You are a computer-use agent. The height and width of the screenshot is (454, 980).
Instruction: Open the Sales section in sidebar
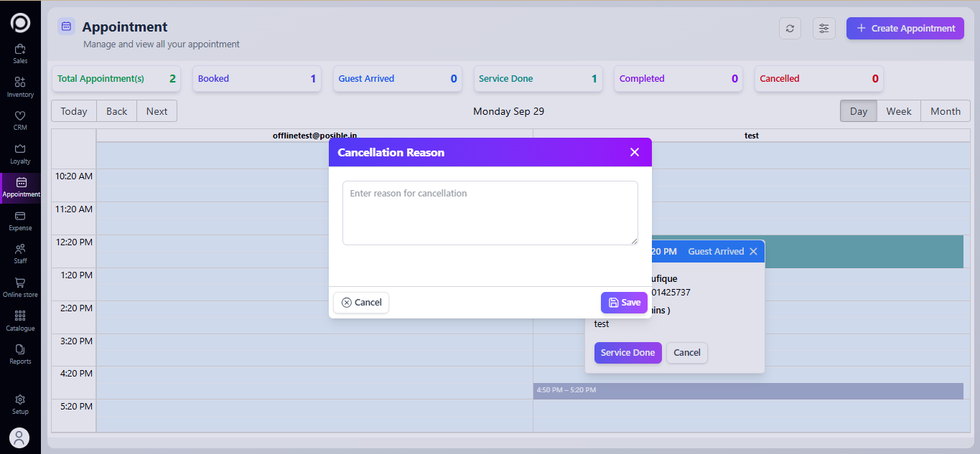pos(20,53)
